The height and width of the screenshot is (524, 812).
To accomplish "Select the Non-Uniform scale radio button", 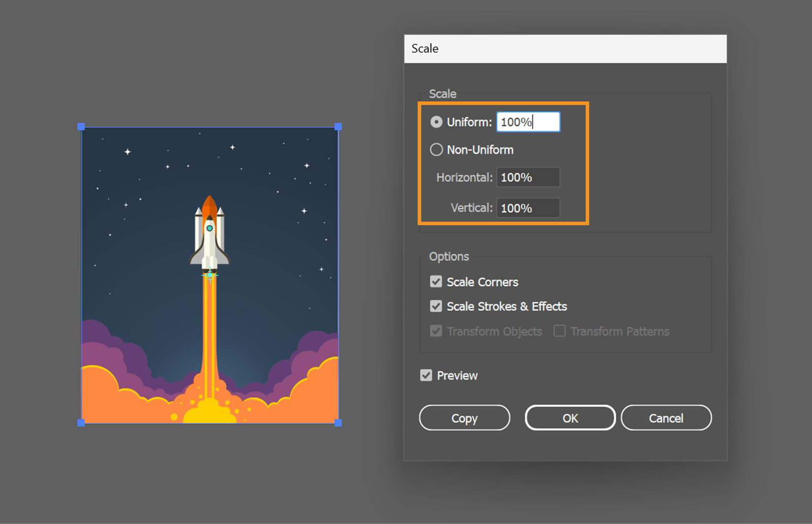I will pos(436,150).
